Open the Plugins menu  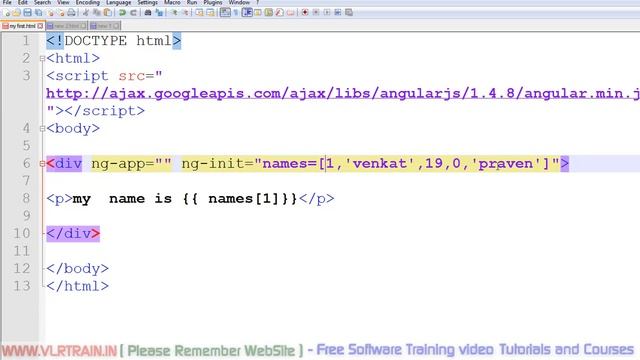(x=213, y=2)
